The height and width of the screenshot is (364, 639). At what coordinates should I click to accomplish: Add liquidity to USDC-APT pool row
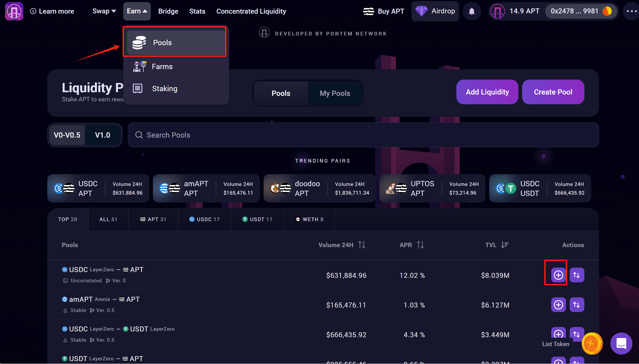pyautogui.click(x=558, y=275)
